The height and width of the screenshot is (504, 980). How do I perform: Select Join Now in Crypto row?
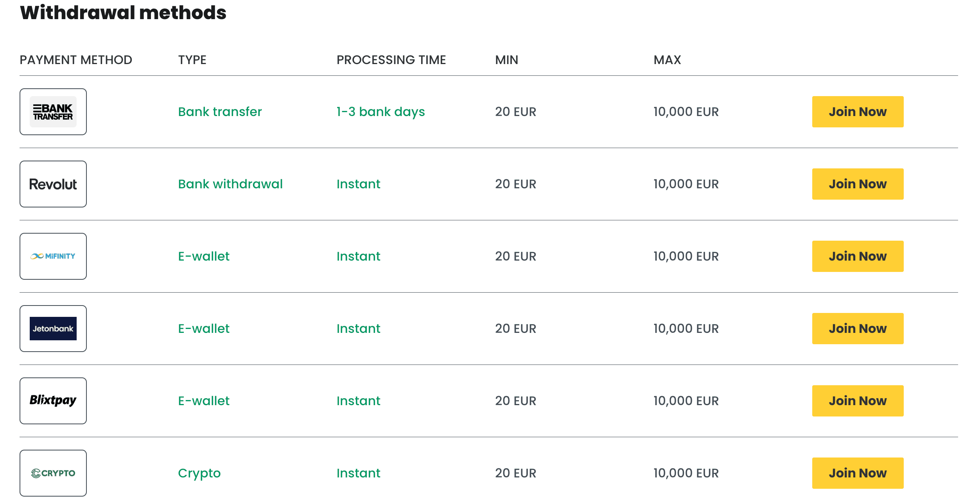pyautogui.click(x=858, y=473)
